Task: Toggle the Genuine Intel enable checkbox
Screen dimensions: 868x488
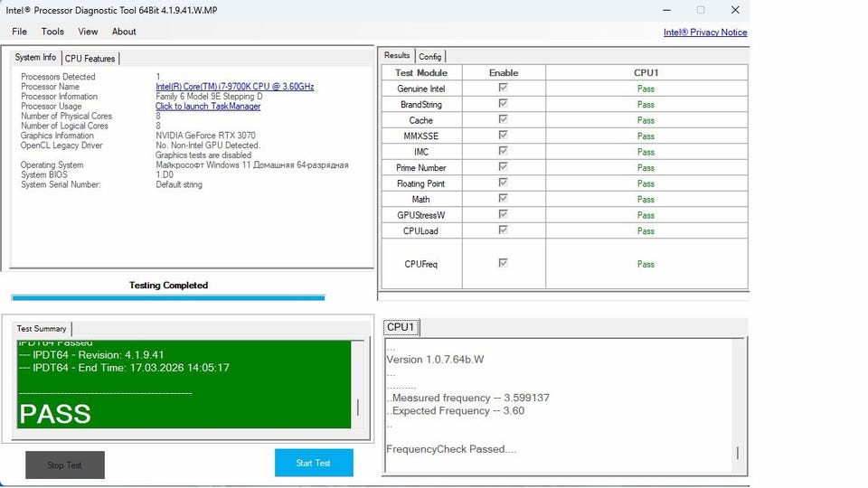Action: click(504, 89)
